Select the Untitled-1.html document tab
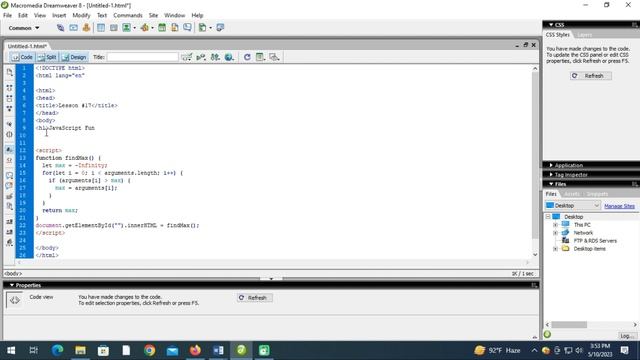This screenshot has width=640, height=360. (x=27, y=46)
